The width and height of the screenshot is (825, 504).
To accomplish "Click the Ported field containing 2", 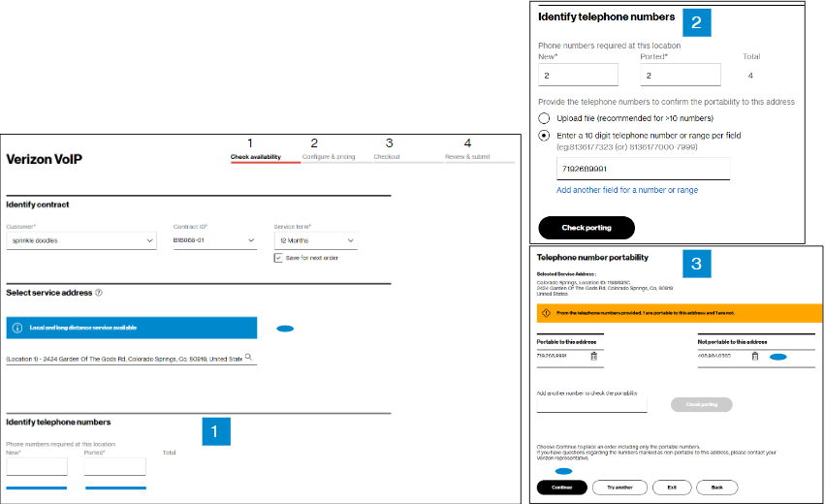I will (x=681, y=76).
